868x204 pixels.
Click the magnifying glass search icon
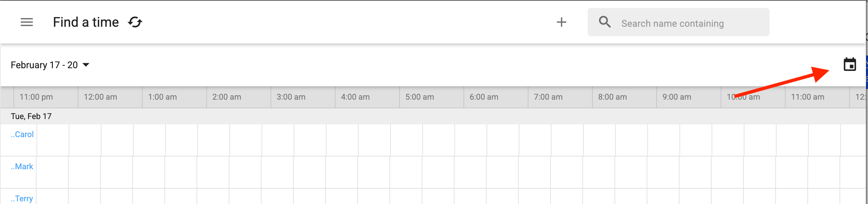click(x=604, y=22)
